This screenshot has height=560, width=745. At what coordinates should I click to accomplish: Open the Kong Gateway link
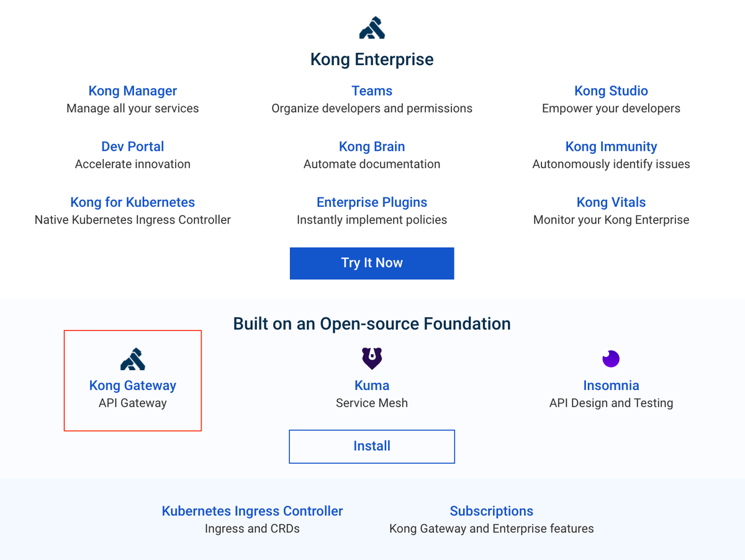(x=132, y=386)
